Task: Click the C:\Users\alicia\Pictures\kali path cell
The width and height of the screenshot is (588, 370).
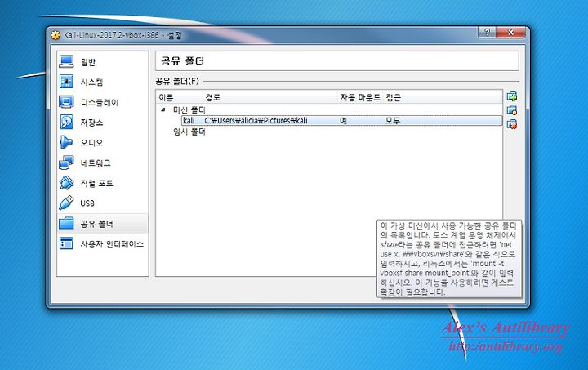Action: click(256, 121)
